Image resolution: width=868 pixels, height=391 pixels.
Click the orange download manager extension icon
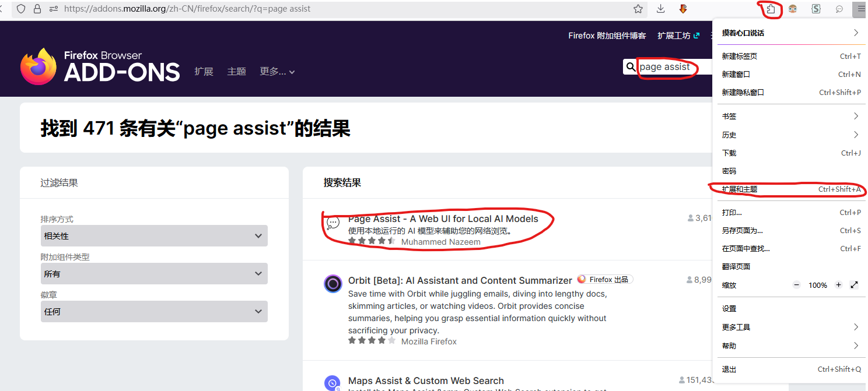[x=683, y=9]
